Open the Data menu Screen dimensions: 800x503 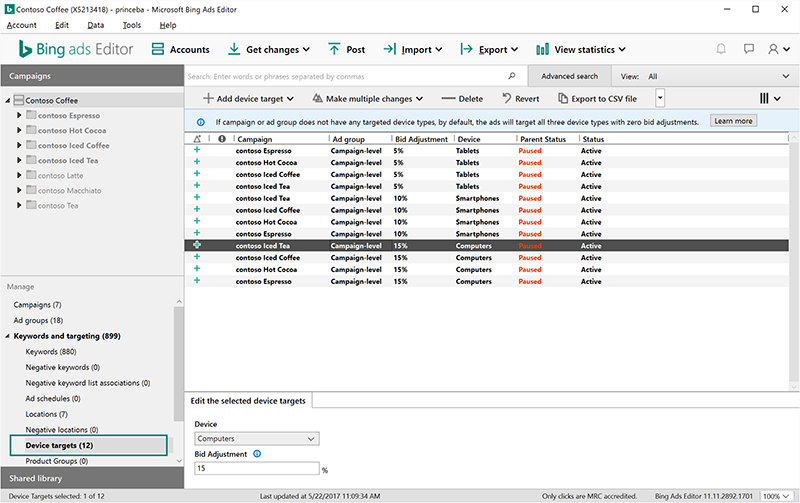click(x=95, y=25)
